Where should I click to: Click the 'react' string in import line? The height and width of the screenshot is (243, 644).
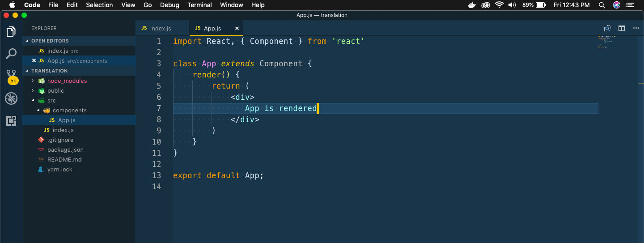pos(348,41)
